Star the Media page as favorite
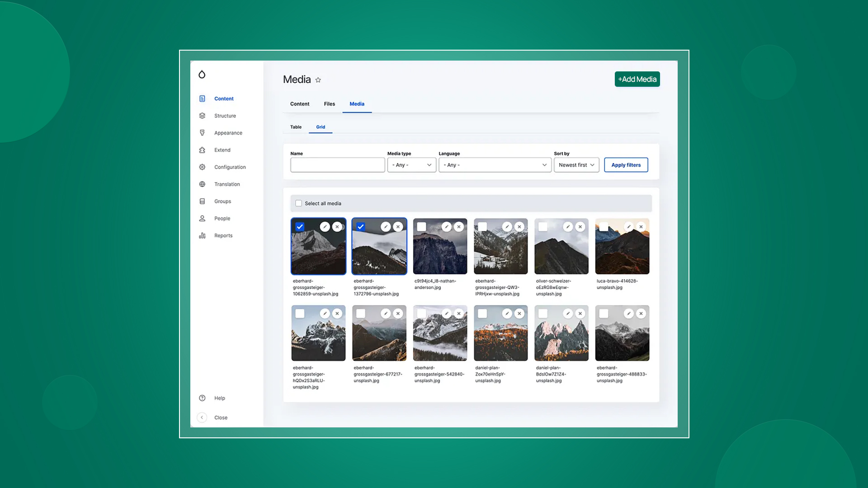This screenshot has height=488, width=868. 318,80
